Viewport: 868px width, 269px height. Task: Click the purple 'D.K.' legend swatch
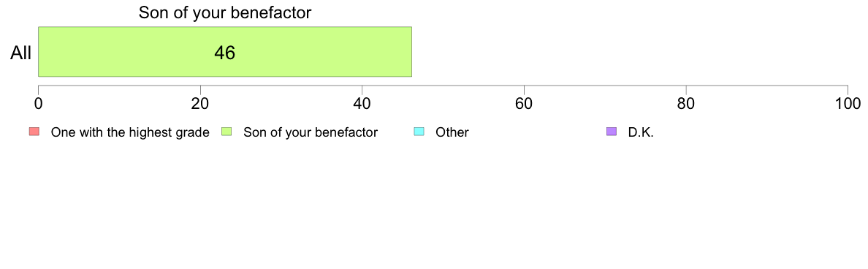(611, 132)
